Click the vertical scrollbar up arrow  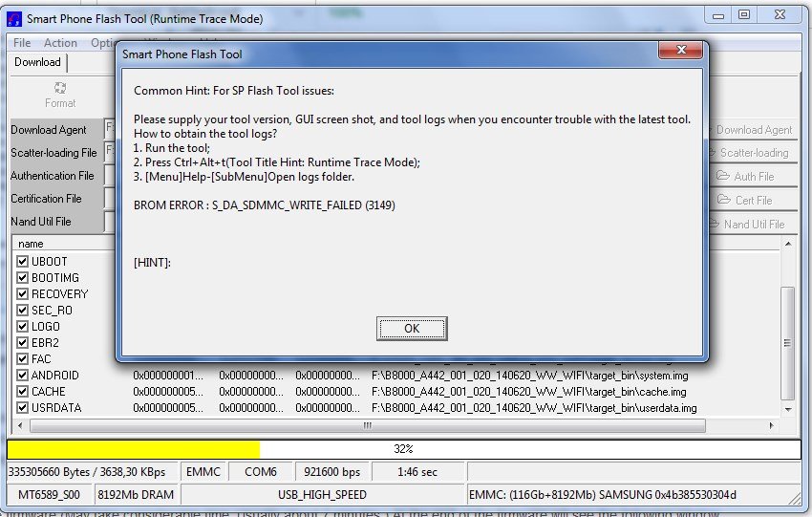click(788, 244)
